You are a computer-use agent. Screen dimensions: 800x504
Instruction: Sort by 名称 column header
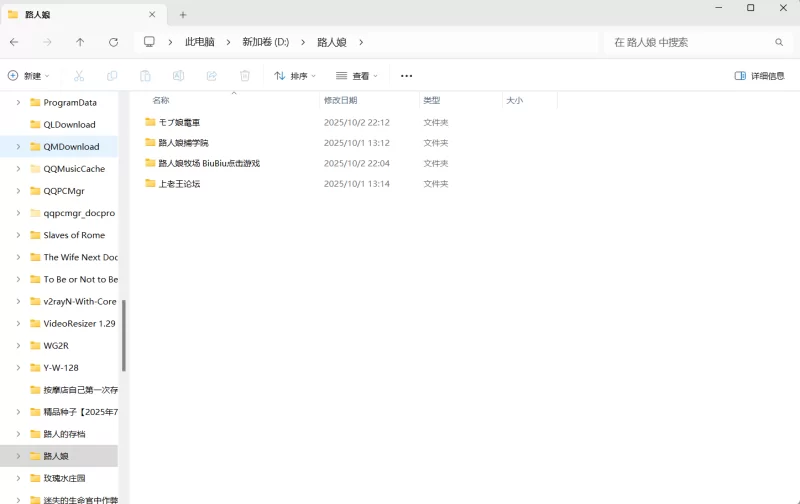(161, 100)
